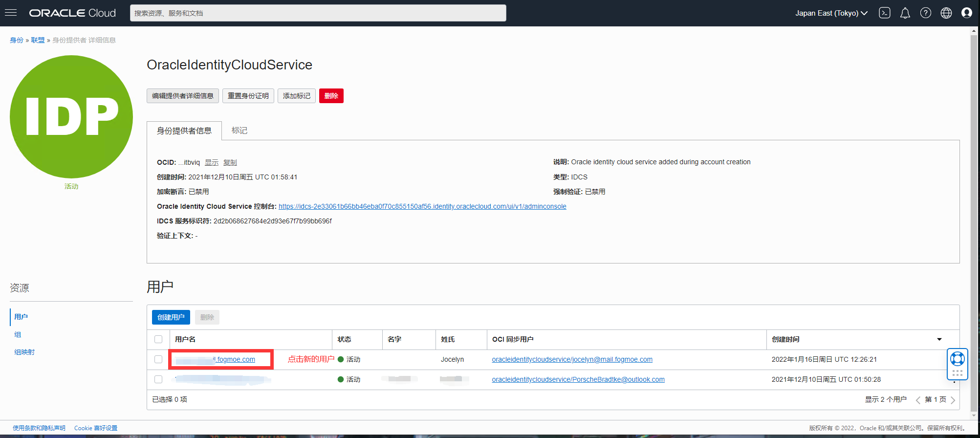Click 2022年1月16日 creation time cell

coord(824,359)
